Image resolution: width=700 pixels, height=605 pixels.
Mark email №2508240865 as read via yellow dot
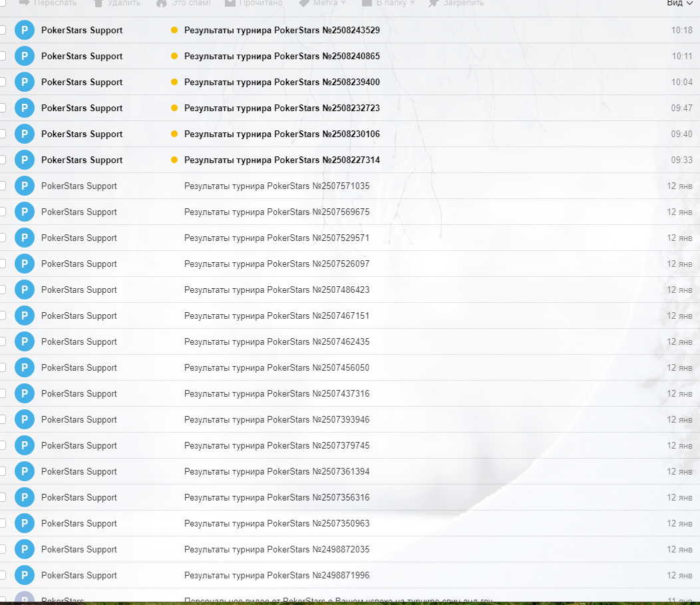(x=174, y=57)
